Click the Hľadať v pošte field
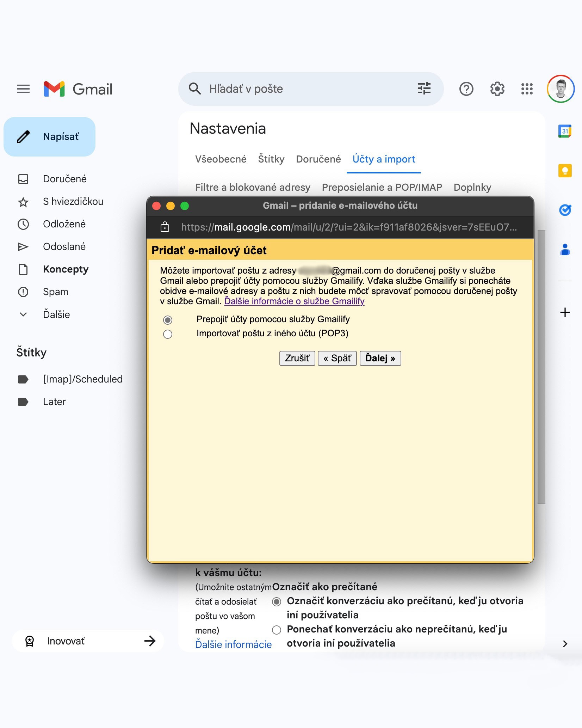Viewport: 582px width, 728px height. point(311,89)
